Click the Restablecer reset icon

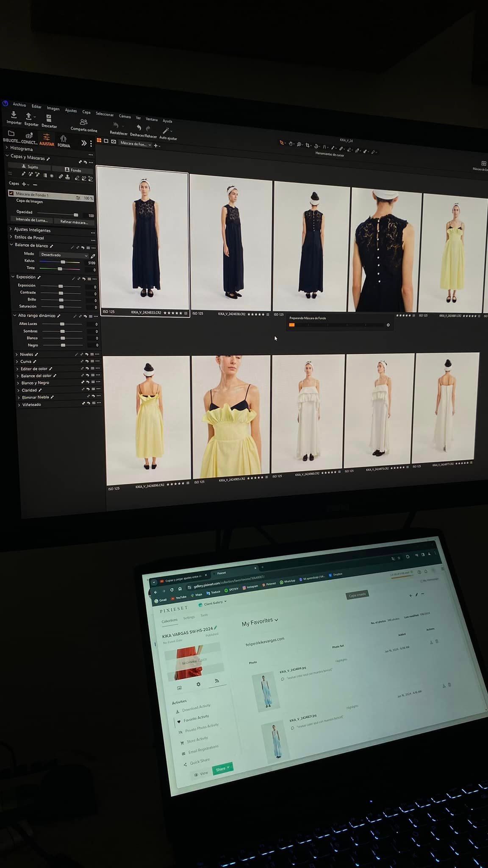(x=116, y=125)
